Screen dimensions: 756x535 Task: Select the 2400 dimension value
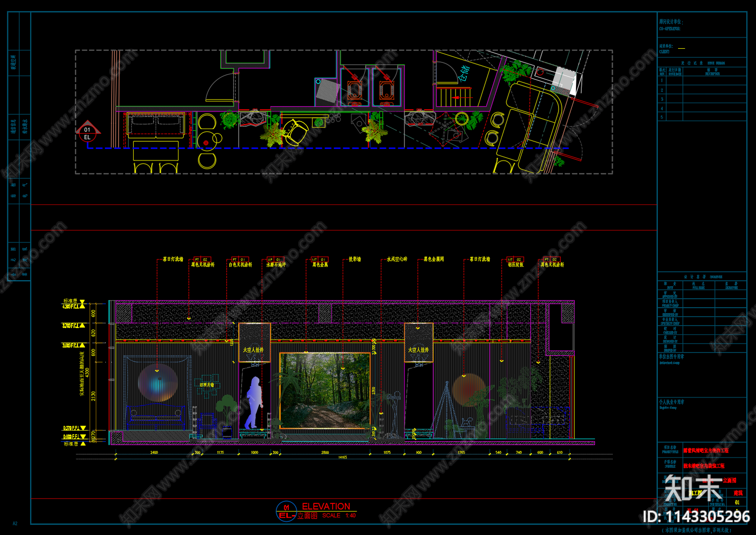(154, 452)
